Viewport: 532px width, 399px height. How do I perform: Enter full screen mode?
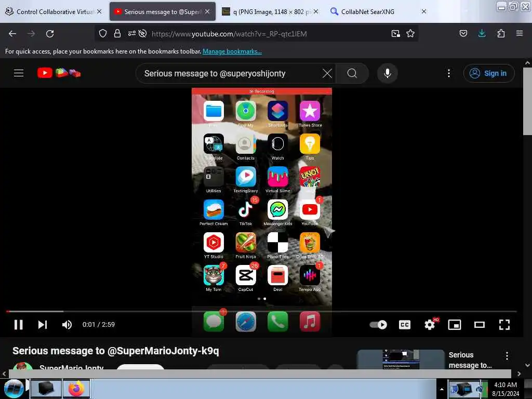(504, 325)
